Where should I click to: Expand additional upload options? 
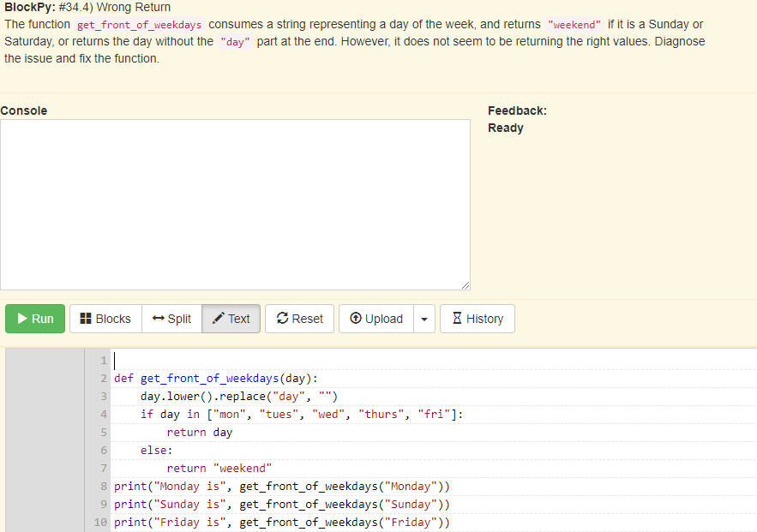pos(424,319)
